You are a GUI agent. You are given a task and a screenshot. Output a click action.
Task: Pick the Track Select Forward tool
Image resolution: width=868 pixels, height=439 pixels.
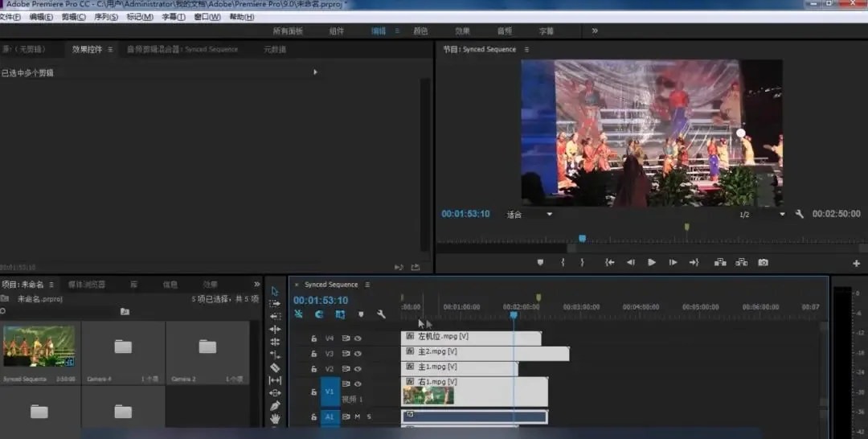(x=275, y=304)
